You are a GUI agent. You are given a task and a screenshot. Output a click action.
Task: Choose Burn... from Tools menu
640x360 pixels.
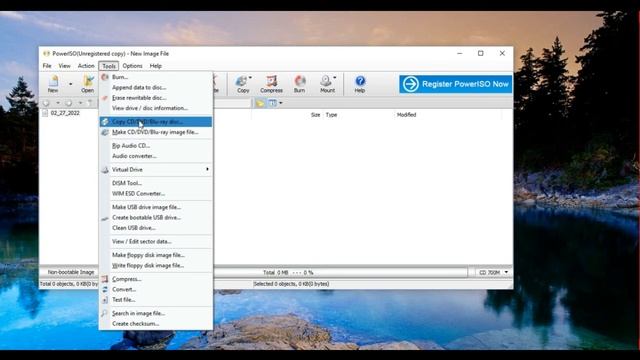tap(156, 77)
